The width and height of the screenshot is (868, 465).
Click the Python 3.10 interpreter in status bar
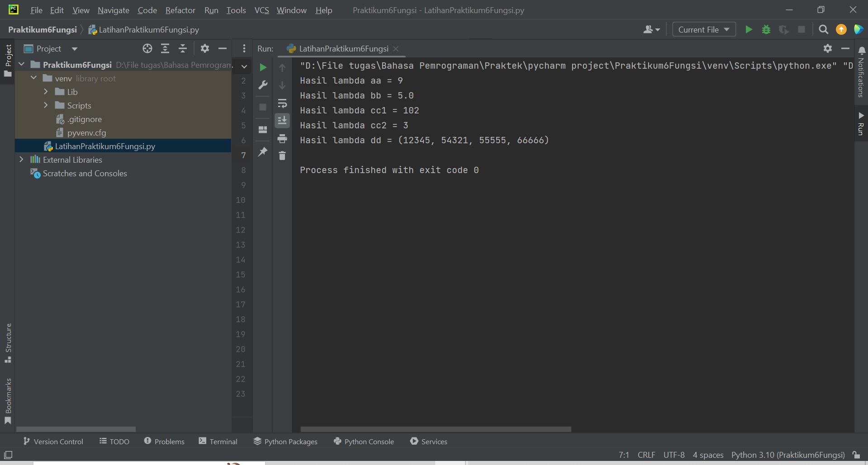coord(787,455)
